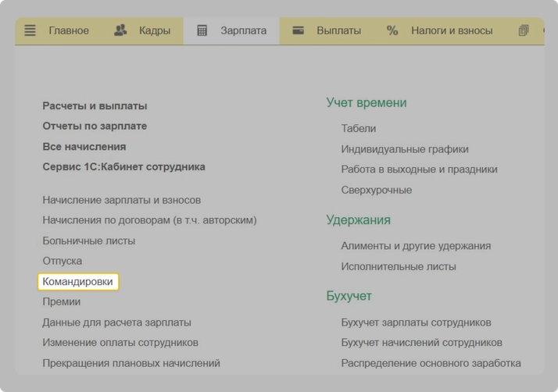Screen dimensions: 558x392
Task: Open the Отпуска list
Action: (x=63, y=261)
